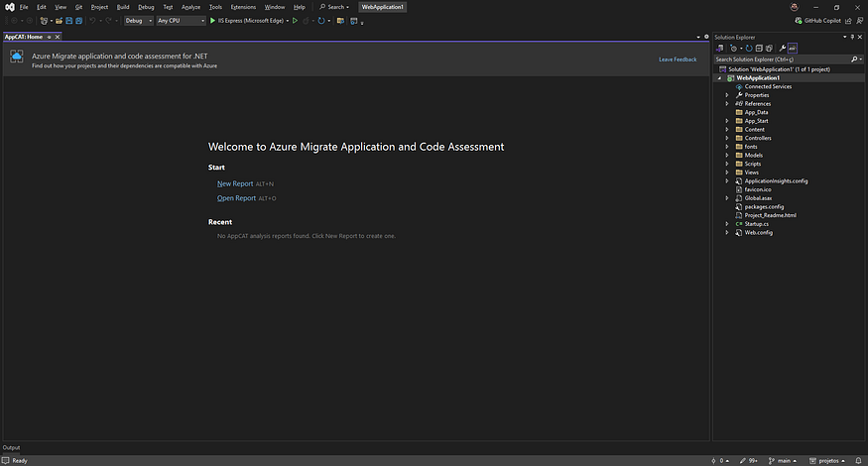Pin the AppCAT: Home tab

[50, 37]
